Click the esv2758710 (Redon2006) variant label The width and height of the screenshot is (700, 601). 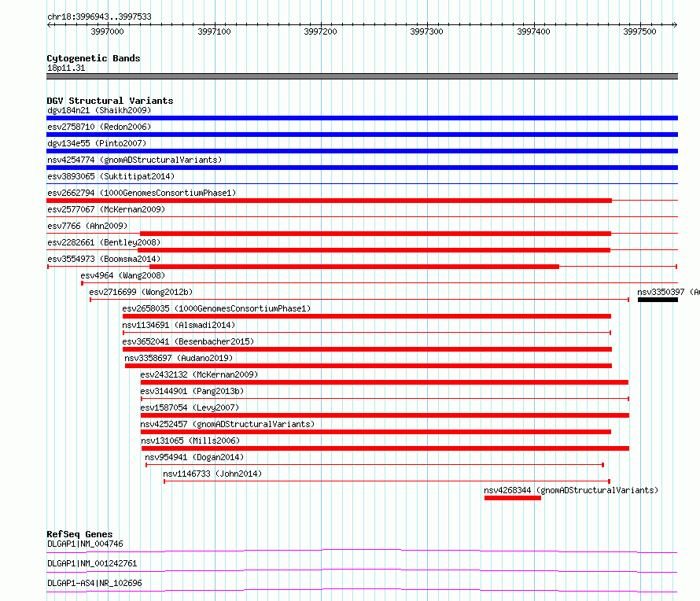(x=99, y=127)
